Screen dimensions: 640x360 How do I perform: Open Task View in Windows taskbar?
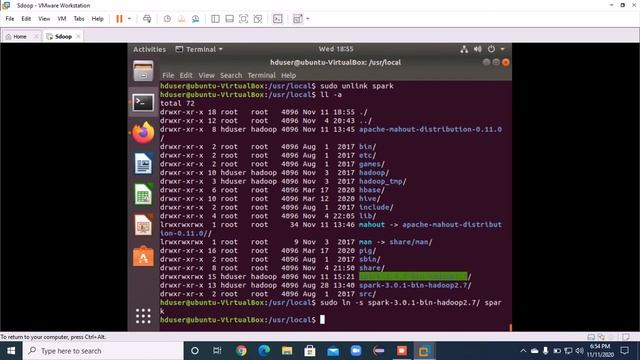point(217,351)
